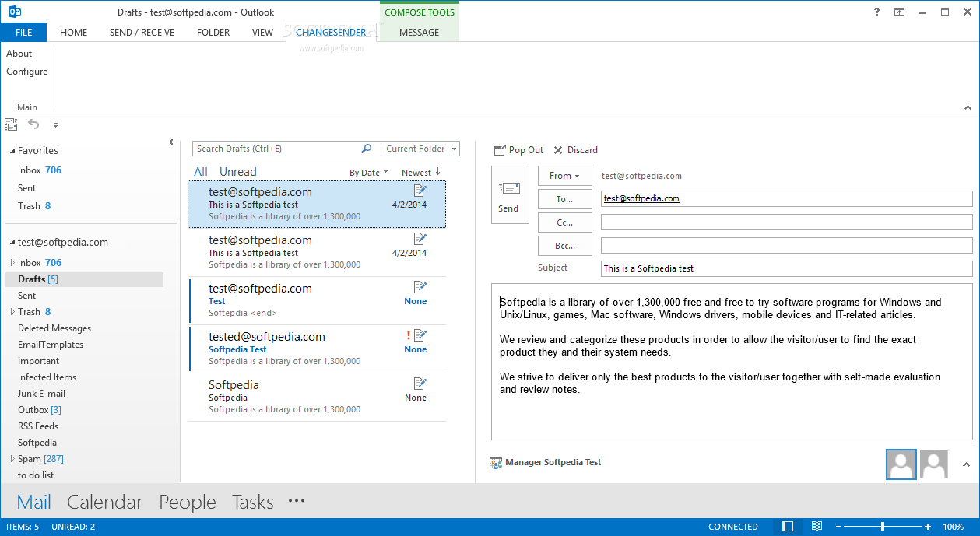Image resolution: width=980 pixels, height=536 pixels.
Task: Minimize the folder pane chevron
Action: tap(171, 142)
